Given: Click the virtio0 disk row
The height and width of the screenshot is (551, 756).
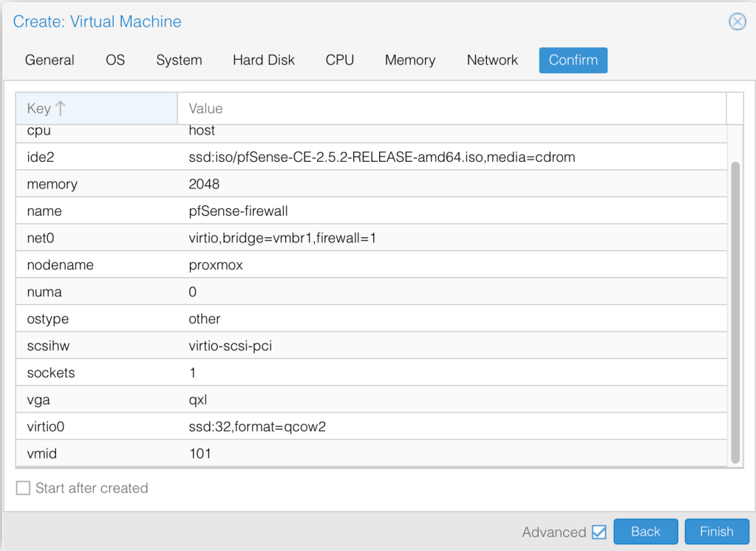Looking at the screenshot, I should 370,427.
